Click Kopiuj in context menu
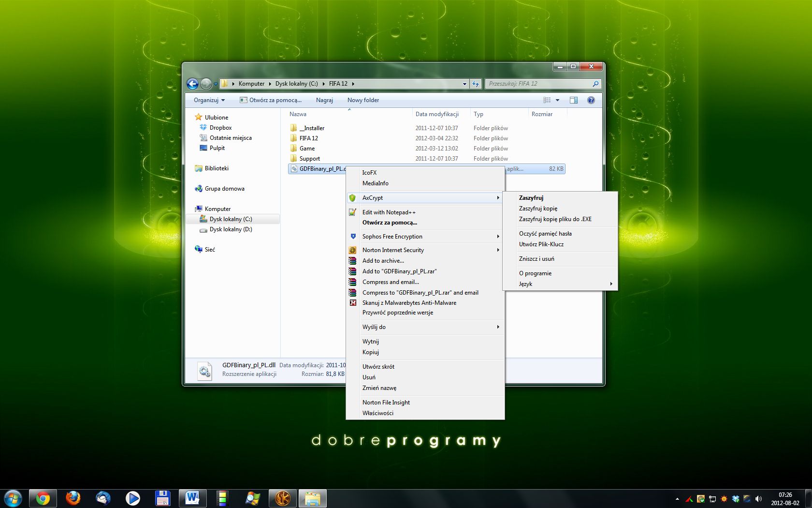Screen dimensions: 812x508 tap(424, 352)
